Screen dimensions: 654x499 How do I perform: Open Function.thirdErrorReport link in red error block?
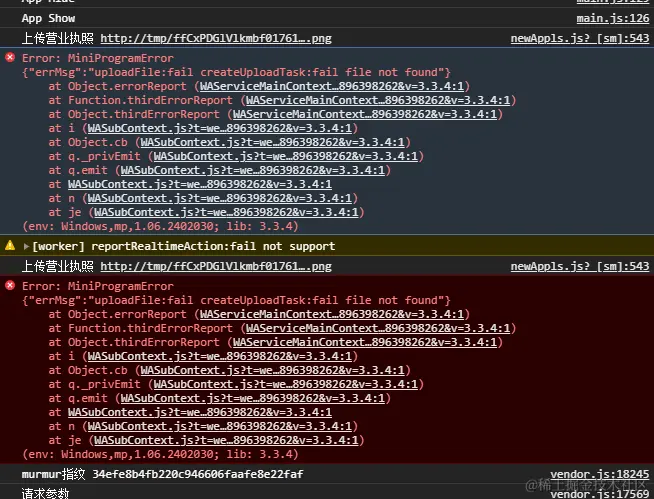click(378, 328)
